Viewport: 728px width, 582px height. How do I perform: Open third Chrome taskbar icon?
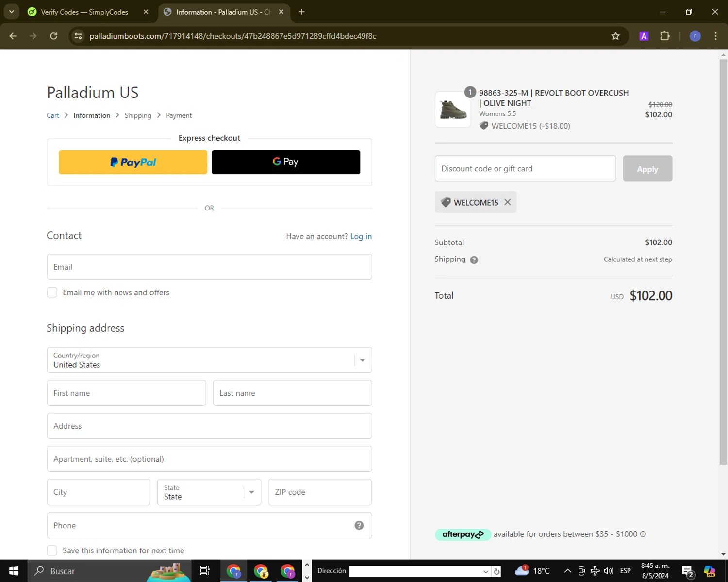287,571
